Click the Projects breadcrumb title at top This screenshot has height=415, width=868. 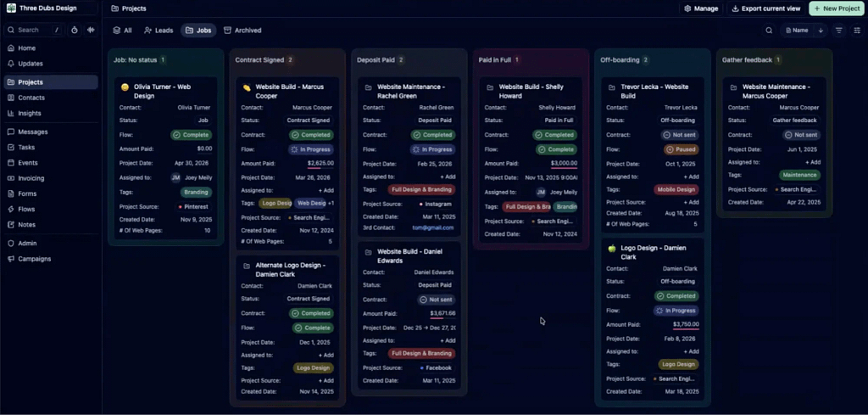(x=134, y=8)
